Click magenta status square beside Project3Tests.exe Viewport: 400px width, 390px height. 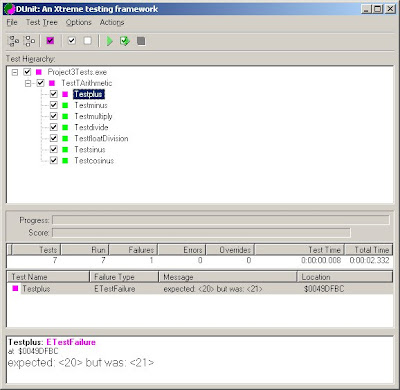coord(39,72)
